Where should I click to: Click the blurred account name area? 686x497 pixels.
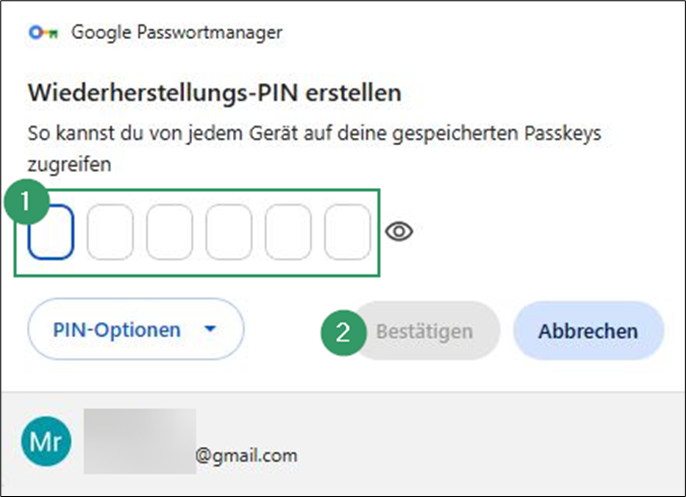point(140,441)
